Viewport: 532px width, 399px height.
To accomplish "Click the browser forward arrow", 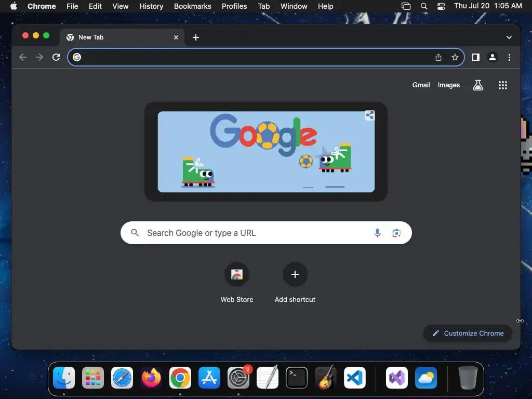I will point(39,57).
